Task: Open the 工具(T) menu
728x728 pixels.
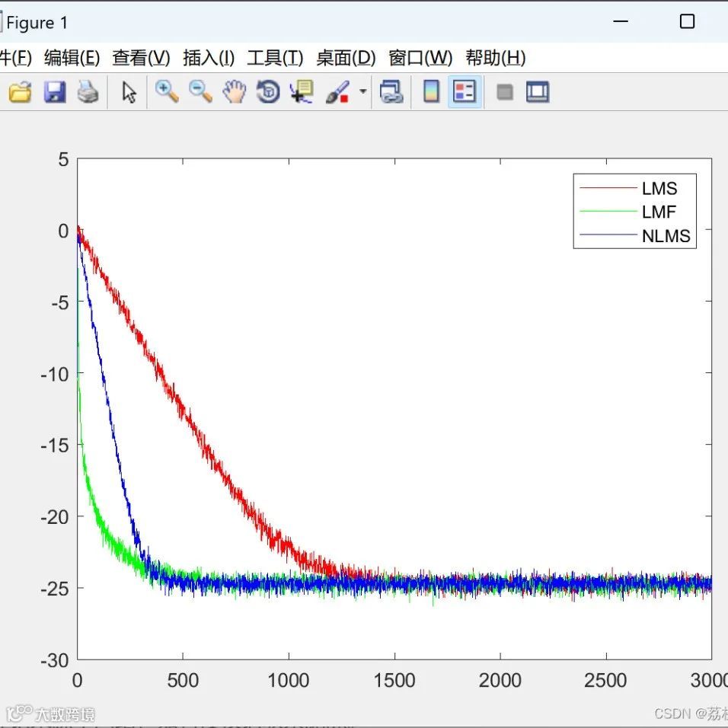Action: 275,58
